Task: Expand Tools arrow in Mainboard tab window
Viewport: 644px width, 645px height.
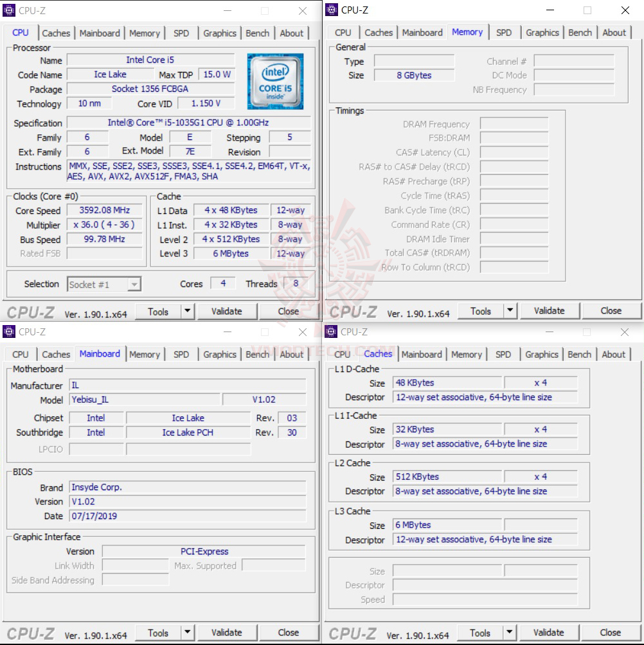Action: 187,632
